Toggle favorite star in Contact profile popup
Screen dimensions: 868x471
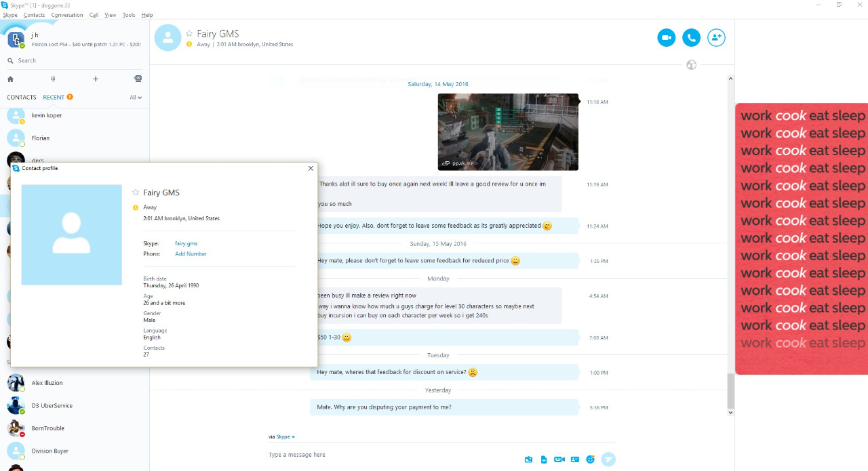[136, 192]
